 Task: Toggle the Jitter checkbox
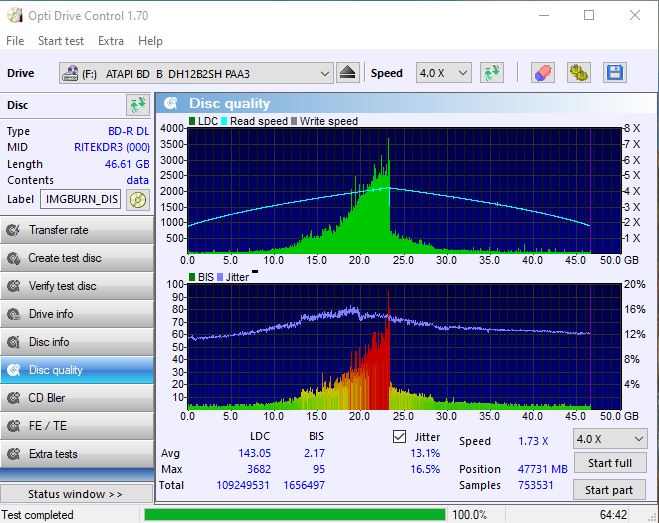(400, 437)
